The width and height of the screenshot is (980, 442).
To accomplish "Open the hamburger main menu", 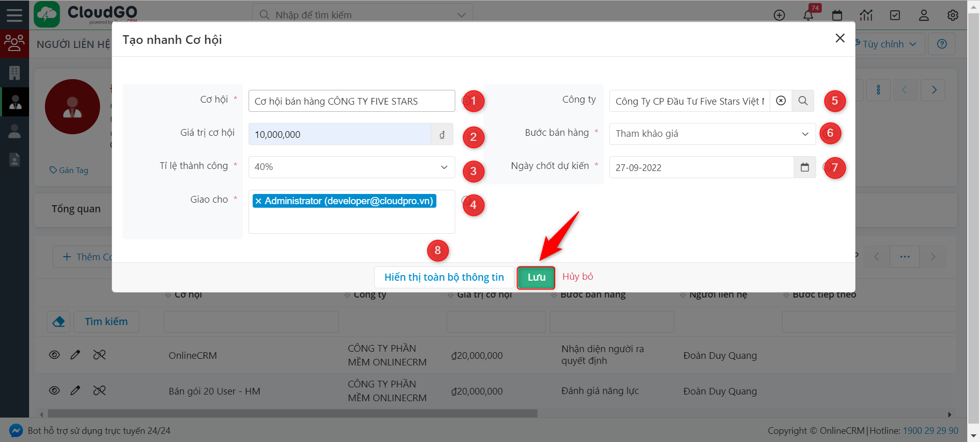I will point(14,15).
